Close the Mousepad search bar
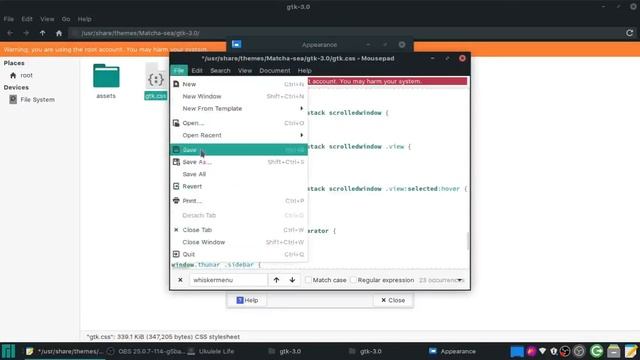The image size is (640, 360). 180,280
